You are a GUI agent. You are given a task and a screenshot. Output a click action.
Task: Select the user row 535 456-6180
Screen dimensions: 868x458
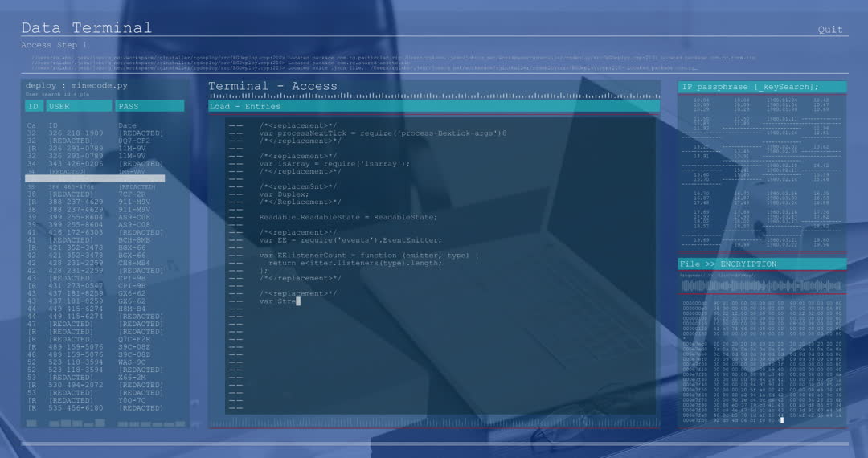tap(76, 408)
